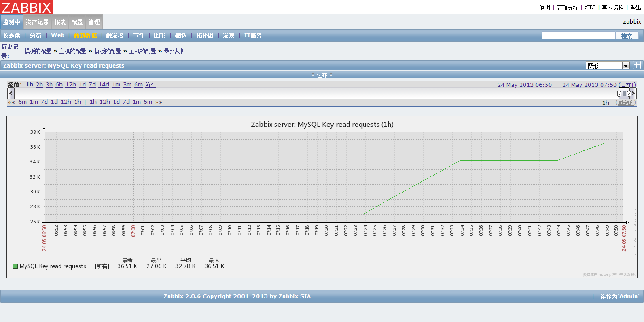Viewport: 644px width, 322px height.
Task: Click first 模板的配置 history breadcrumb
Action: click(x=38, y=51)
